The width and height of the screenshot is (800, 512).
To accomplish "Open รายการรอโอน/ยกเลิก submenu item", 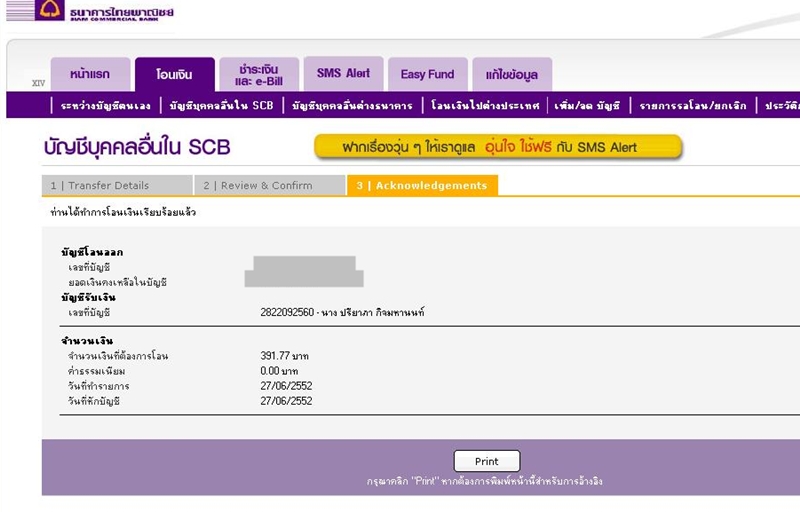I will (x=692, y=106).
